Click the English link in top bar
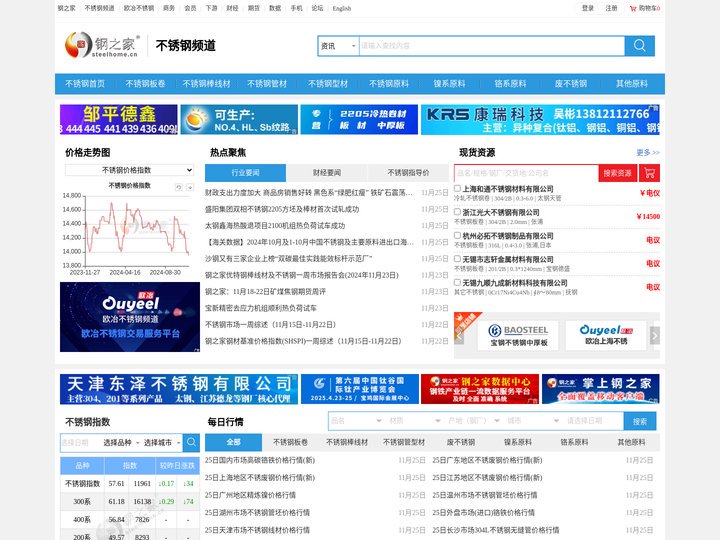 (x=342, y=8)
